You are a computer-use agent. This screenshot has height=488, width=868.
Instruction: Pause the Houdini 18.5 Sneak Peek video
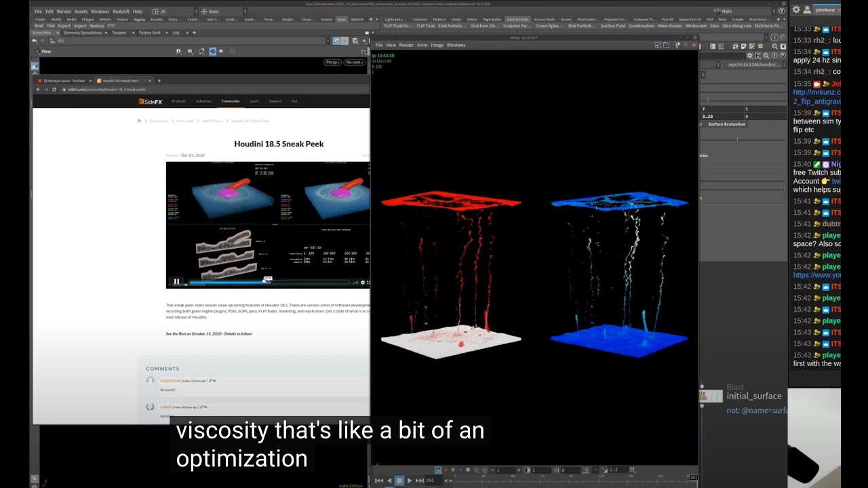(x=176, y=282)
